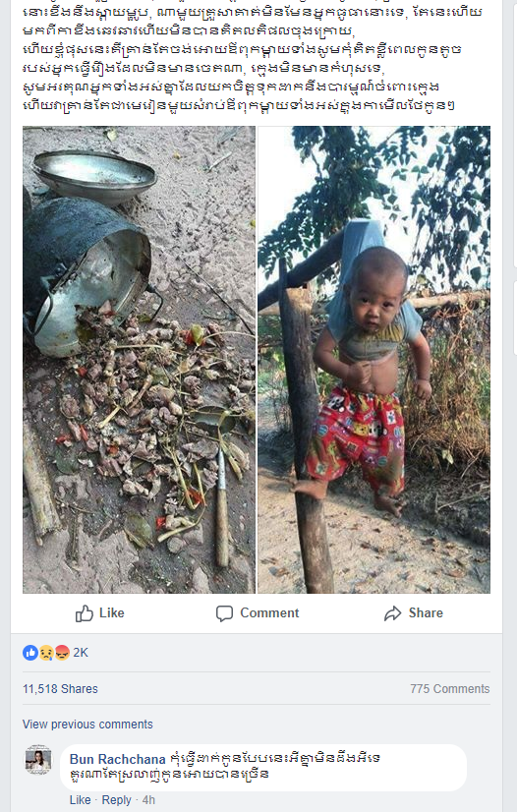
Task: Click the Share arrow icon
Action: (393, 613)
